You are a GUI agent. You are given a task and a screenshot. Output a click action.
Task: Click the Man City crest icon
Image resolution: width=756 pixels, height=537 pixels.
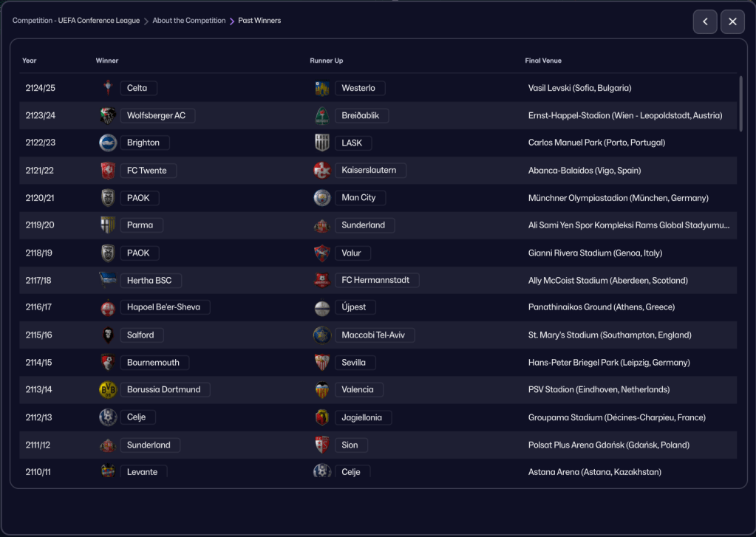[322, 198]
